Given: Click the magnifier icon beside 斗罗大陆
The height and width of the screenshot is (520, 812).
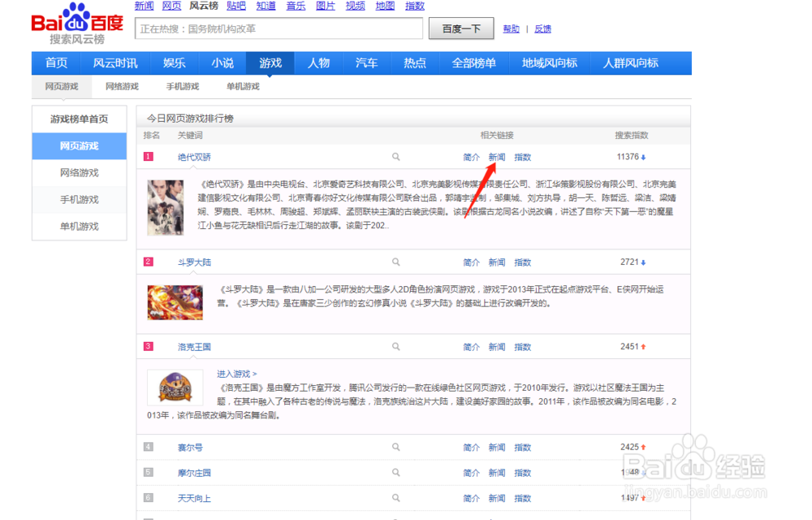Looking at the screenshot, I should pos(395,262).
